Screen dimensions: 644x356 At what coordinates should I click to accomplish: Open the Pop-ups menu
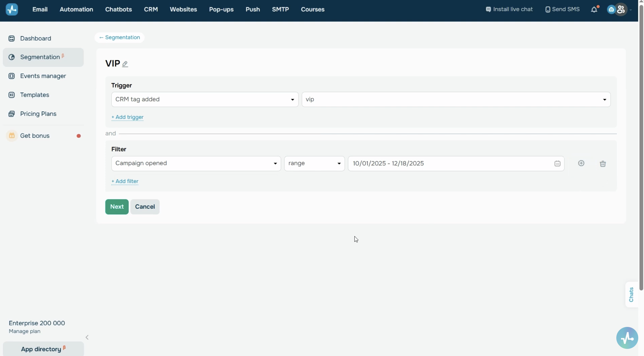[221, 9]
